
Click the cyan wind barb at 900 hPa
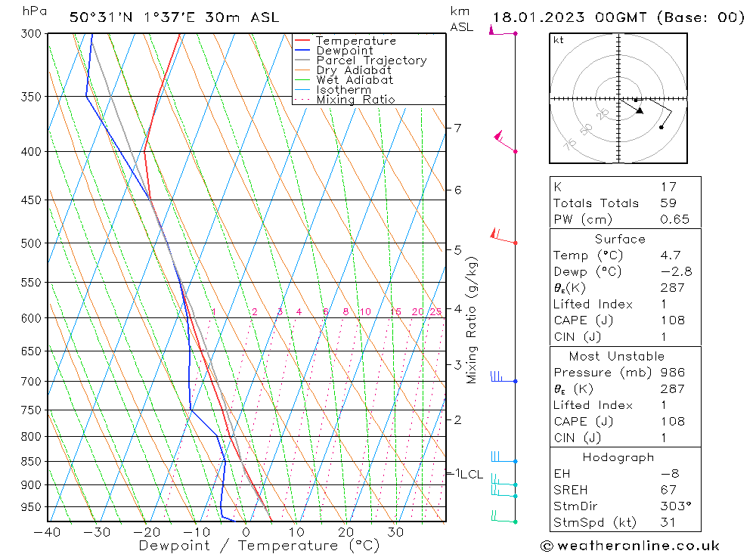[503, 480]
